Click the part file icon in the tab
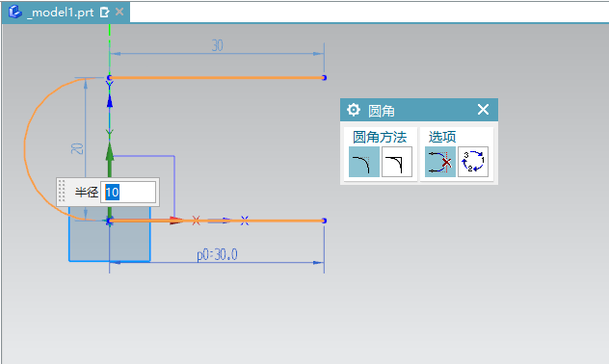609x364 pixels. click(x=15, y=12)
